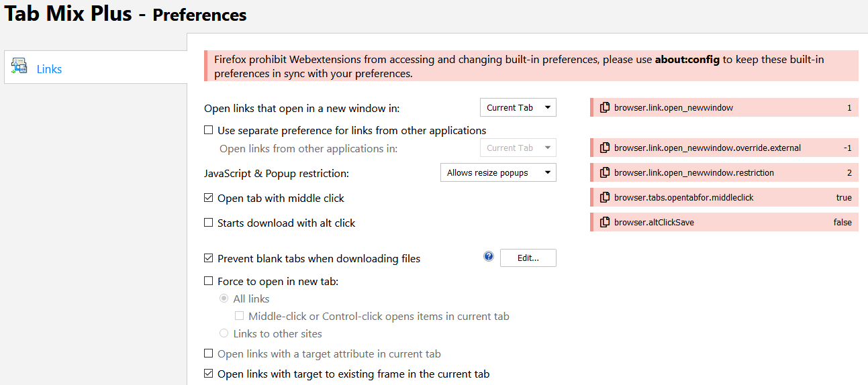Open the new window links Current Tab dropdown
The width and height of the screenshot is (868, 385).
pos(518,107)
